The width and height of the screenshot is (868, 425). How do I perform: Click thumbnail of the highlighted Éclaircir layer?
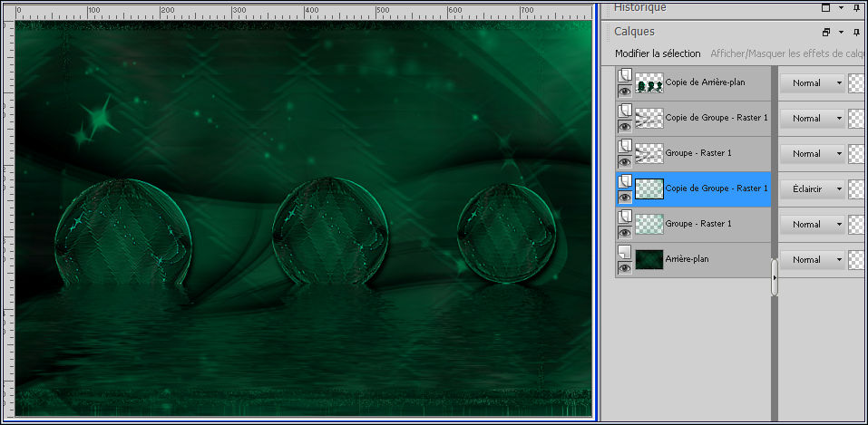pos(649,189)
